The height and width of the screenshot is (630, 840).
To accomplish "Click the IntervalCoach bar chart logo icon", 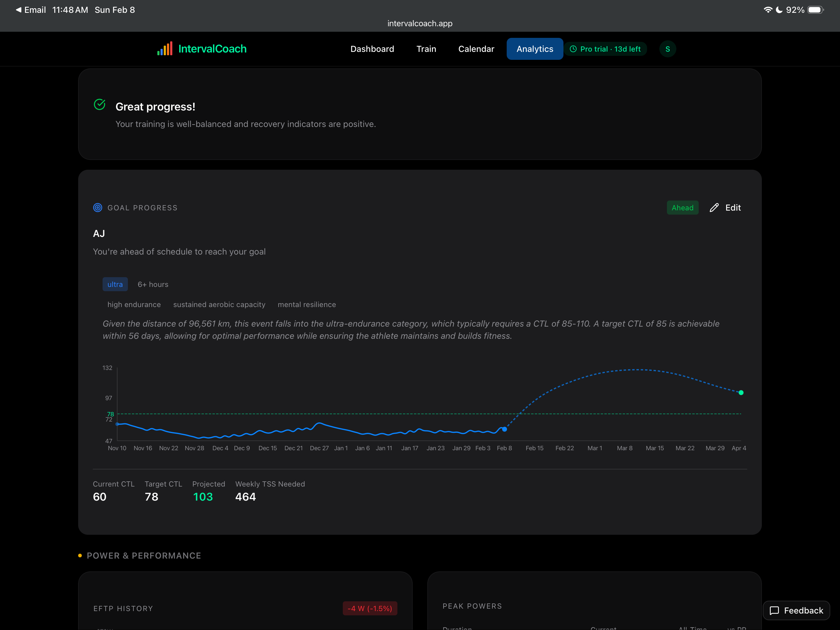I will [x=165, y=49].
